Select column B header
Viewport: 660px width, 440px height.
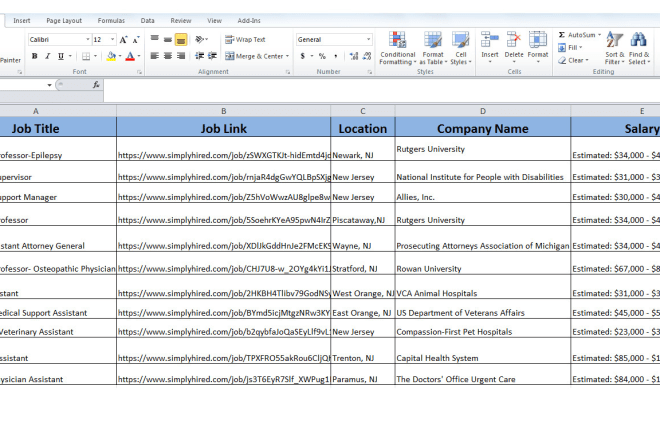pos(224,111)
